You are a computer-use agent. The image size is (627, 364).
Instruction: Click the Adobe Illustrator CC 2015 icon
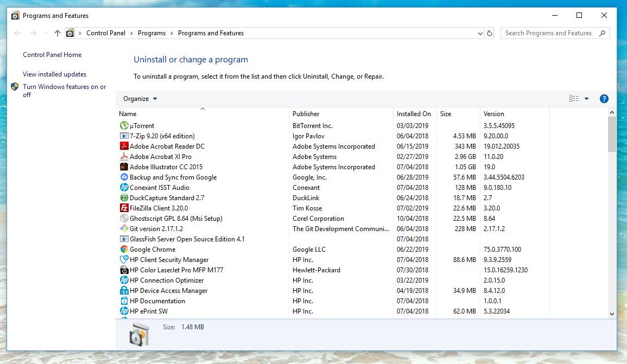click(x=124, y=167)
